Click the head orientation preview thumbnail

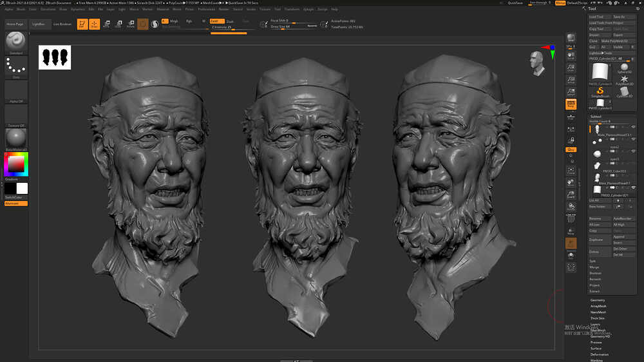coord(537,63)
